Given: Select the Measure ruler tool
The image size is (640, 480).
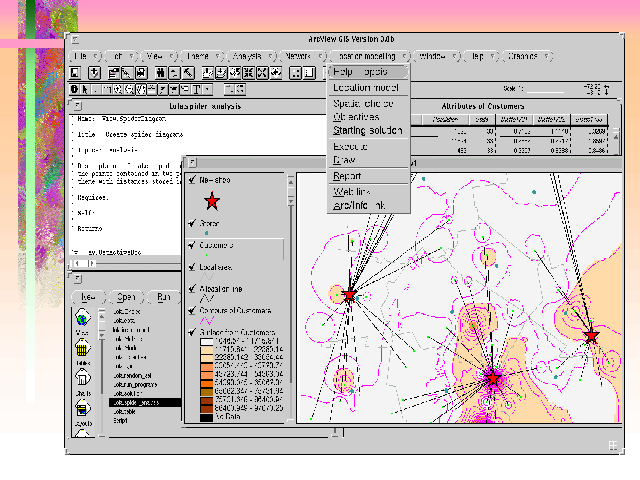Looking at the screenshot, I should [x=151, y=89].
